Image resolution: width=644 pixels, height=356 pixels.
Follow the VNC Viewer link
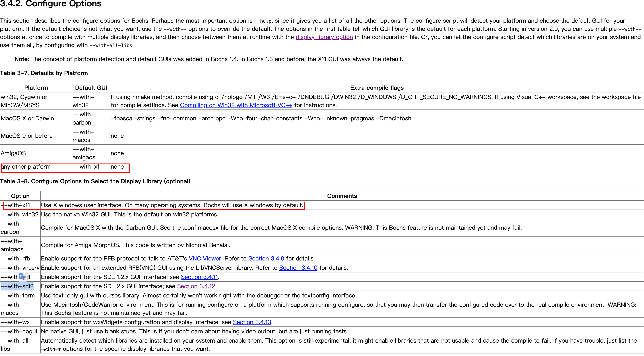tap(205, 258)
